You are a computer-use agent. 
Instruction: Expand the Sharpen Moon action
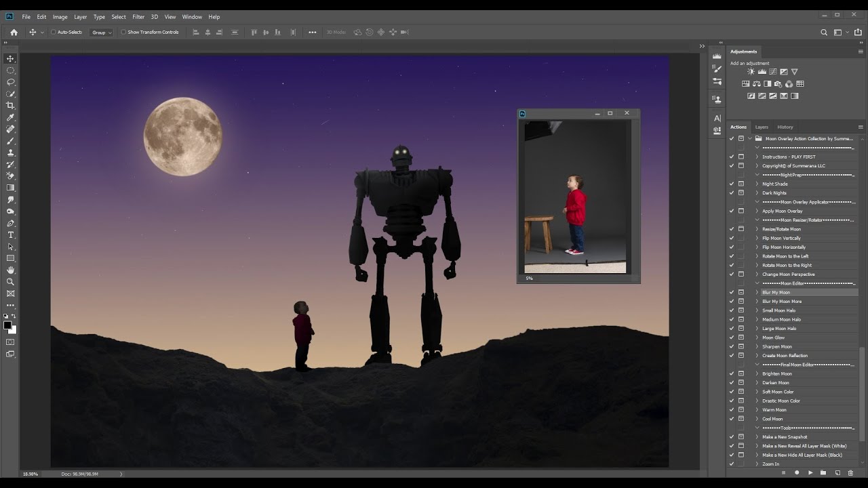757,346
